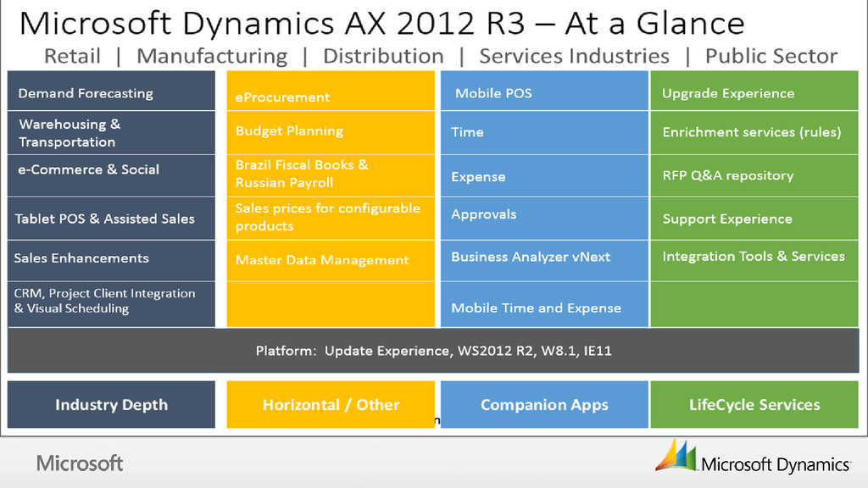Select CRM, Project Client Integration box
Screen dimensions: 868x488
tap(111, 304)
